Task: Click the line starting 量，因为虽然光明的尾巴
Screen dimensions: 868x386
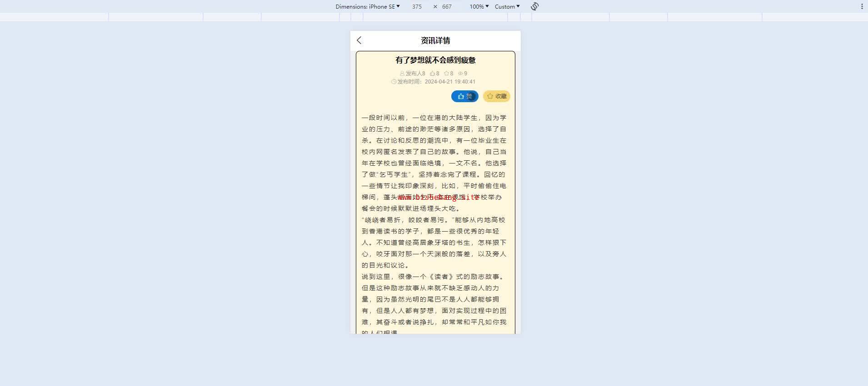Action: tap(430, 299)
